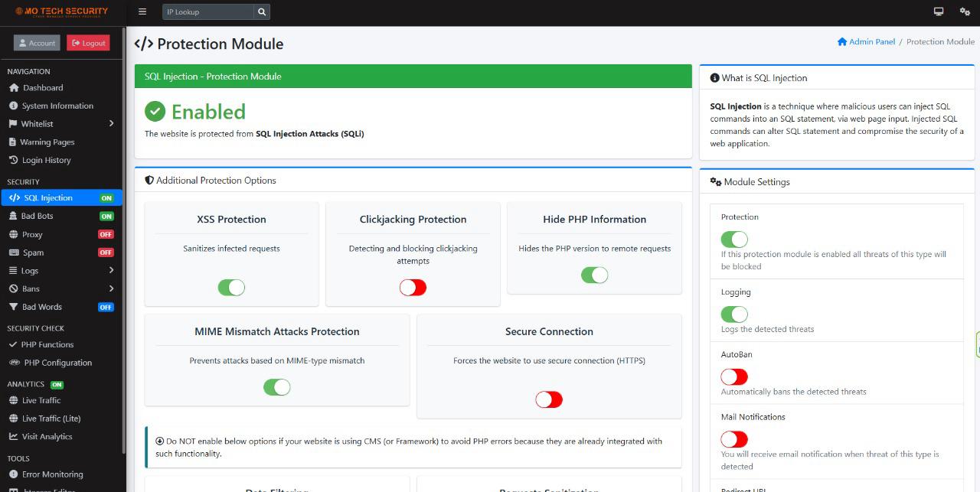Click the ON badge next to Bad Bots
The width and height of the screenshot is (980, 492).
pyautogui.click(x=106, y=216)
